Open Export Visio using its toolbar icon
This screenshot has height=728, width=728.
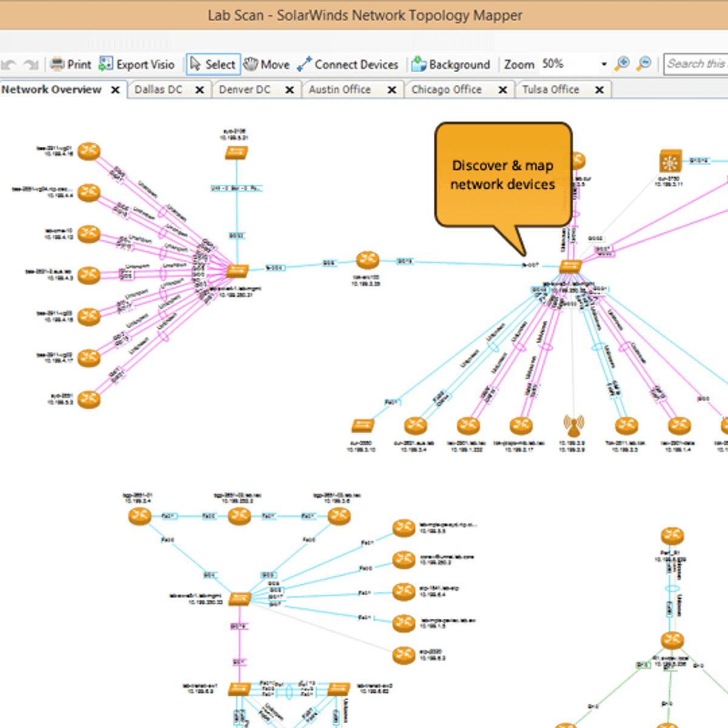point(105,63)
